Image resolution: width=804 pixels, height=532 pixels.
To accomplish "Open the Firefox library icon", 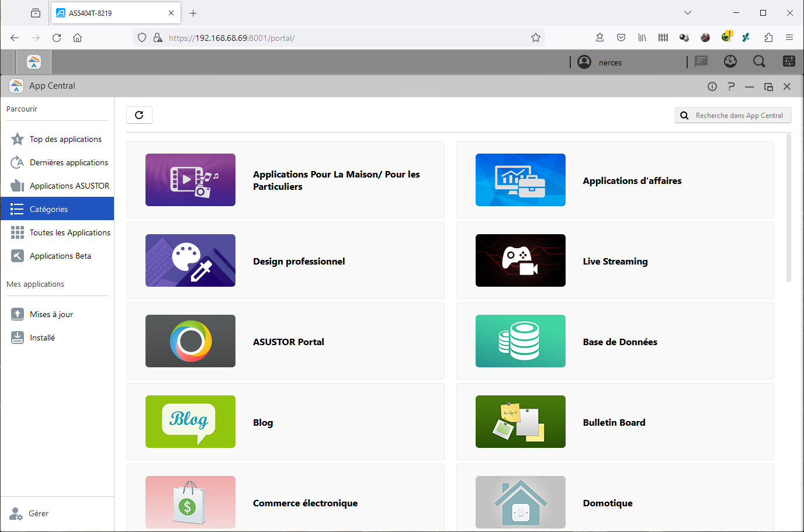I will pos(642,38).
